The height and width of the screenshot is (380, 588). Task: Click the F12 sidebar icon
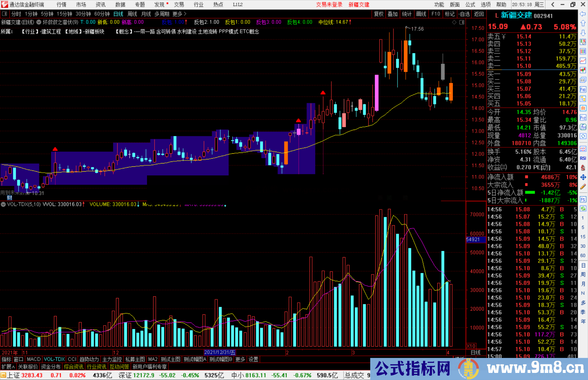tap(583, 118)
